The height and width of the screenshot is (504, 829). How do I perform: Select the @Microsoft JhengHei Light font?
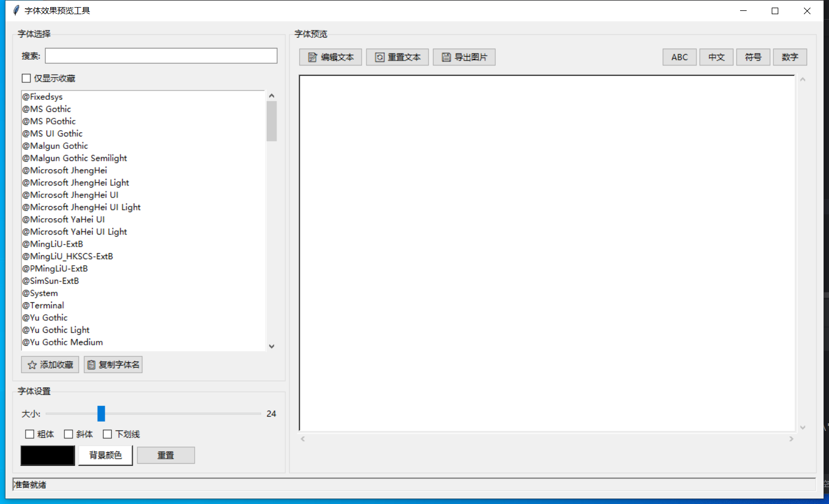click(143, 183)
